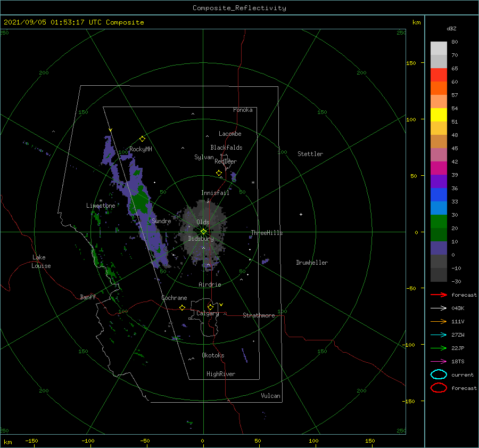479x448 pixels.
Task: Click the white plus marker south of Stettler
Action: 301,214
